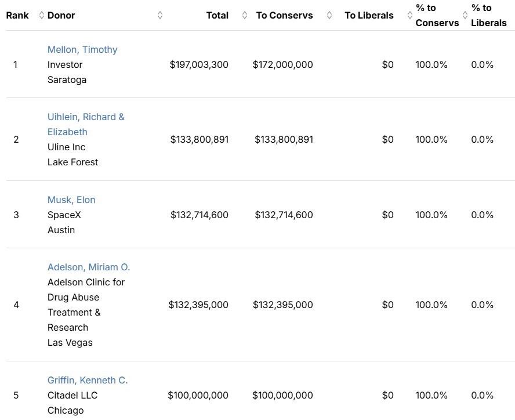Click Griffin's $100,000,000 Total amount
515x420 pixels.
pyautogui.click(x=198, y=396)
